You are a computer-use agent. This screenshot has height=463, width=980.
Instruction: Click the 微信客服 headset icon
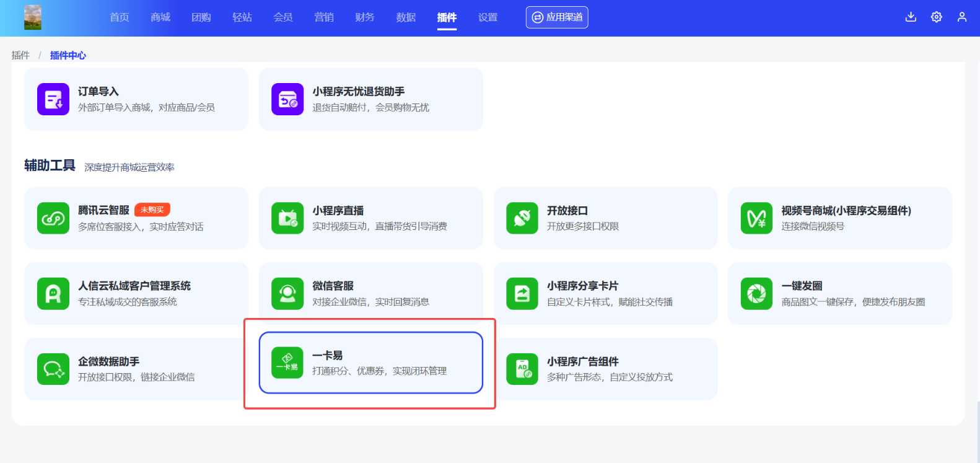[x=287, y=294]
